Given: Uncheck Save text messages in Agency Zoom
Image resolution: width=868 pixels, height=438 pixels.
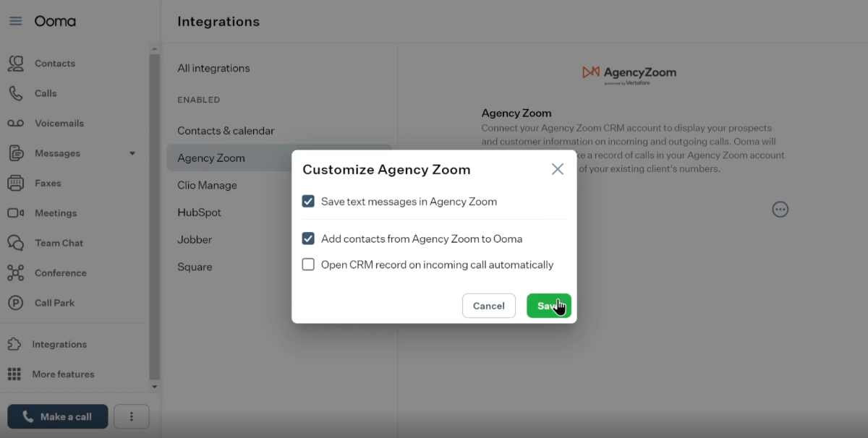Looking at the screenshot, I should pos(308,202).
